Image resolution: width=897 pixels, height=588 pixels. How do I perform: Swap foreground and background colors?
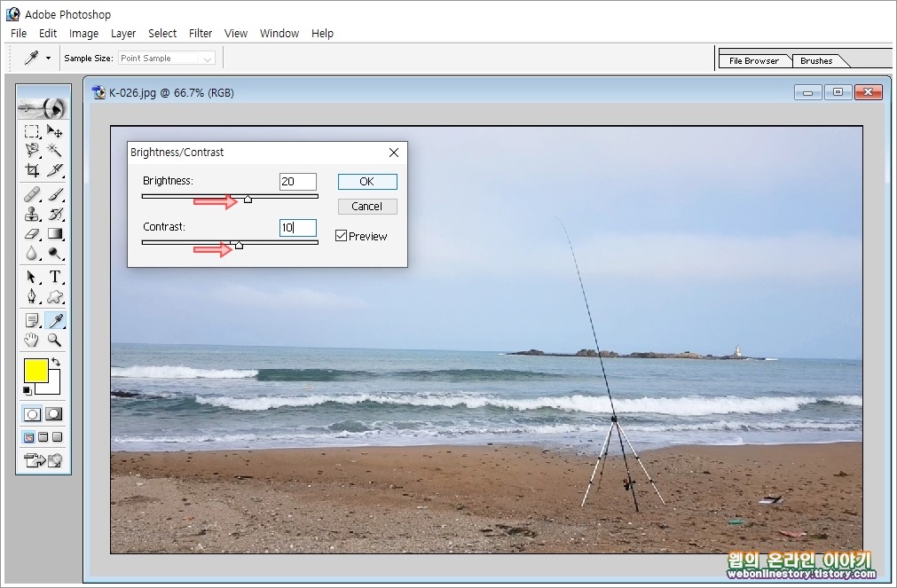(56, 362)
